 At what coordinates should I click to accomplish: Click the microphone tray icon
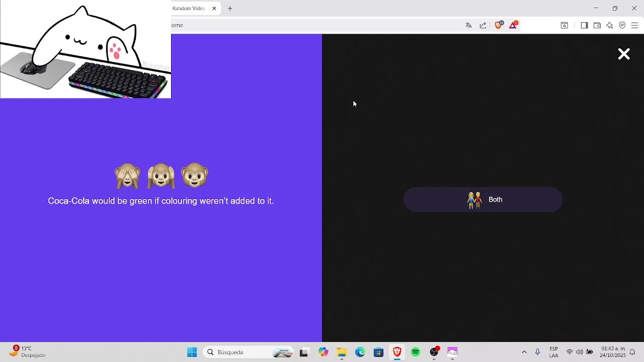537,352
